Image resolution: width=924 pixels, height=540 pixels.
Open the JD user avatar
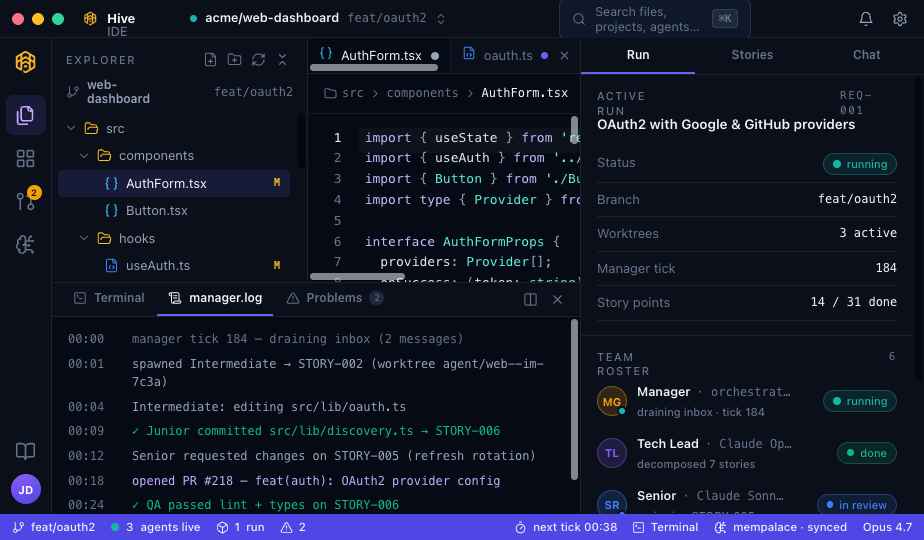point(25,489)
